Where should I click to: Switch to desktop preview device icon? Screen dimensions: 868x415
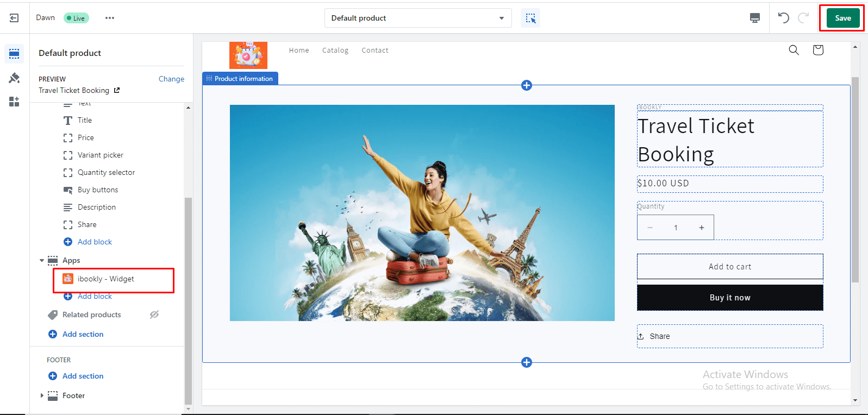click(x=755, y=18)
